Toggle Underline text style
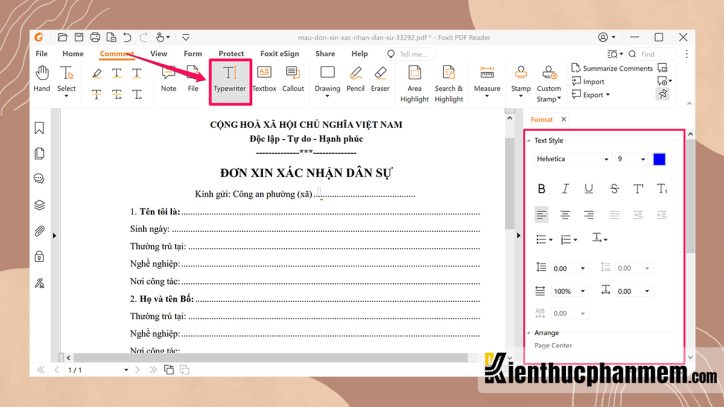Image resolution: width=724 pixels, height=407 pixels. tap(589, 188)
